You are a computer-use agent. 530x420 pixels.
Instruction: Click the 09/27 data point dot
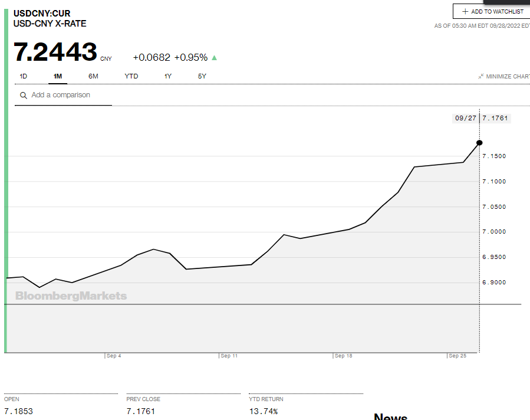[x=479, y=143]
